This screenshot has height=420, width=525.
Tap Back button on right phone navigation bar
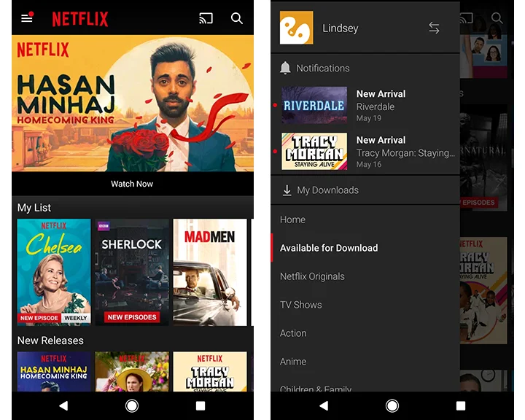tap(324, 405)
